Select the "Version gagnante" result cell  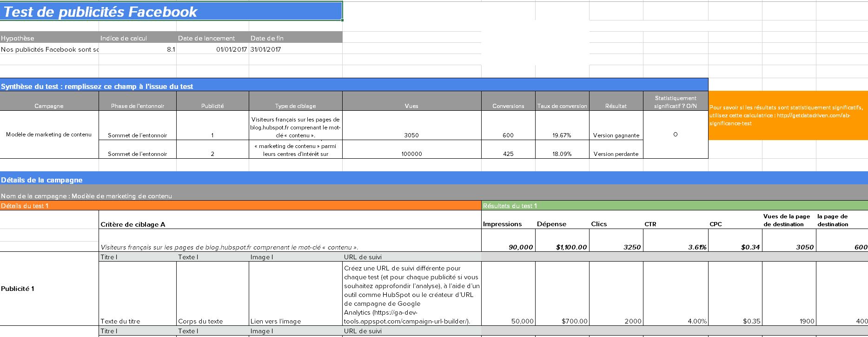(x=616, y=125)
